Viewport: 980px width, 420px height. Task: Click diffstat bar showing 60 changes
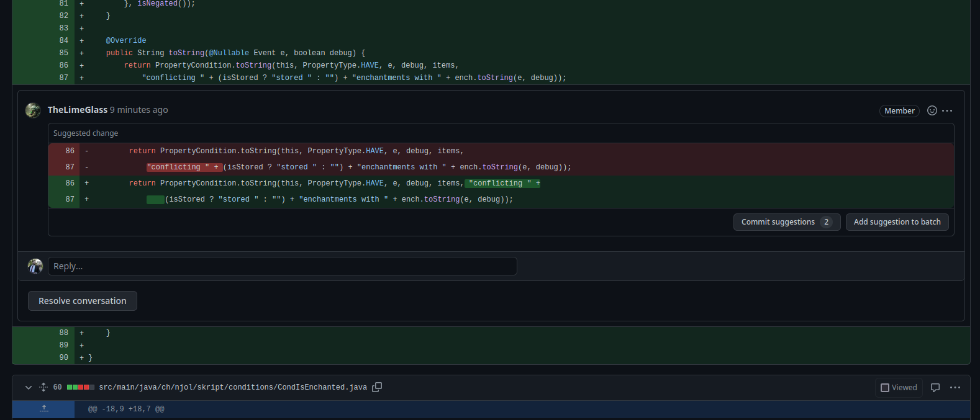[81, 387]
